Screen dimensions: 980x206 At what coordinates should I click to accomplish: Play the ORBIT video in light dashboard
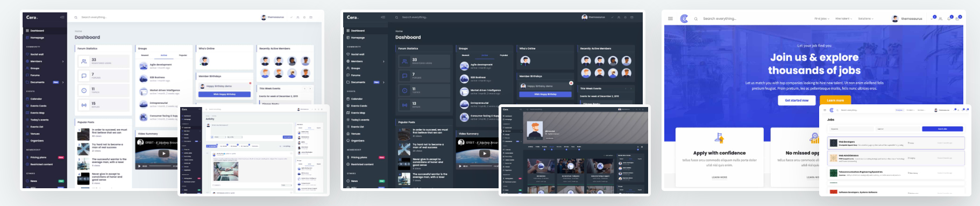point(164,153)
